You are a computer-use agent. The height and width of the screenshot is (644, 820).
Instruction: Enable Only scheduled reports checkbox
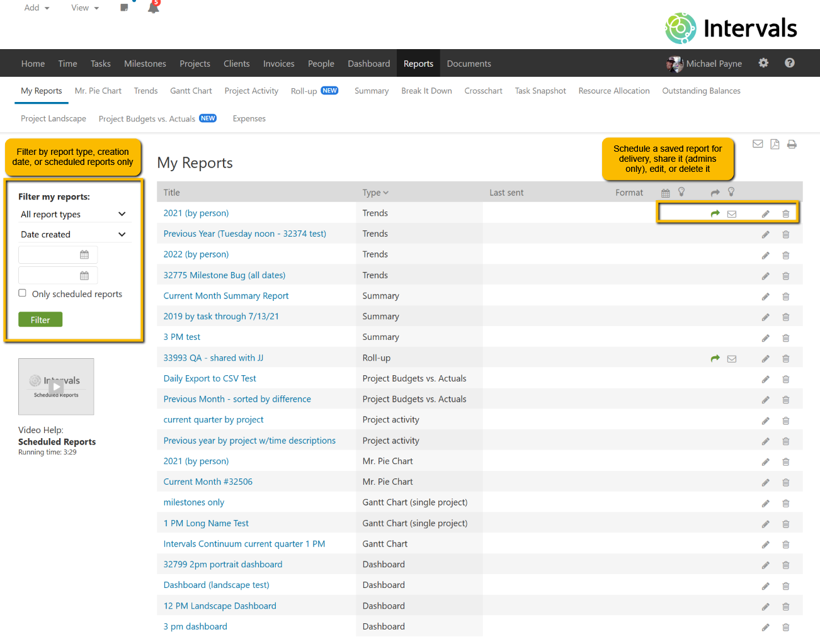pyautogui.click(x=23, y=293)
